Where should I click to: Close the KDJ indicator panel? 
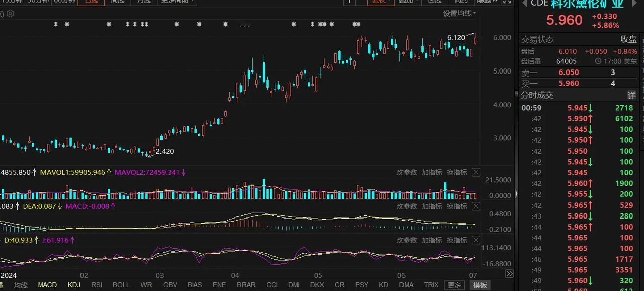tap(476, 240)
